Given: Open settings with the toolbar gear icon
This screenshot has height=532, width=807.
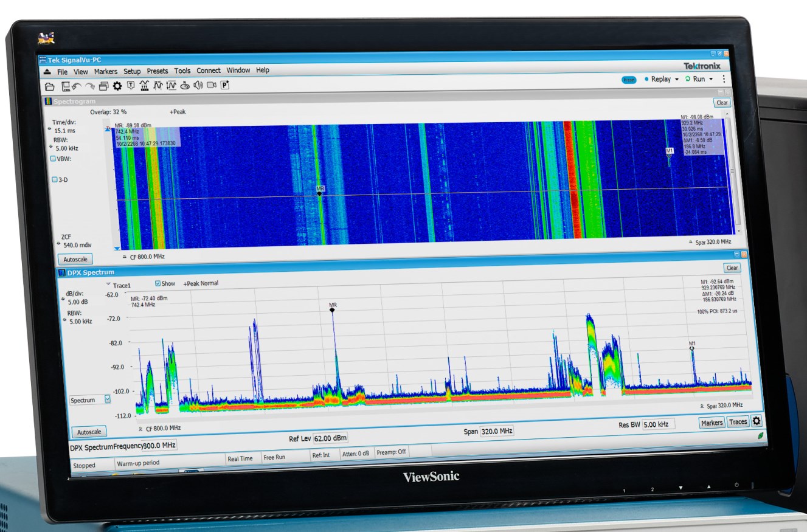Looking at the screenshot, I should pos(117,86).
